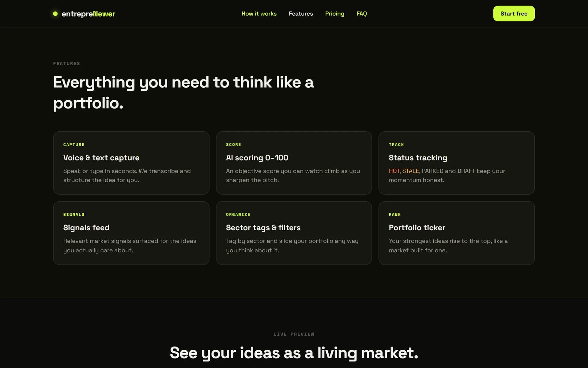Click the Start free button
Screen dimensions: 588x368
[514, 13]
